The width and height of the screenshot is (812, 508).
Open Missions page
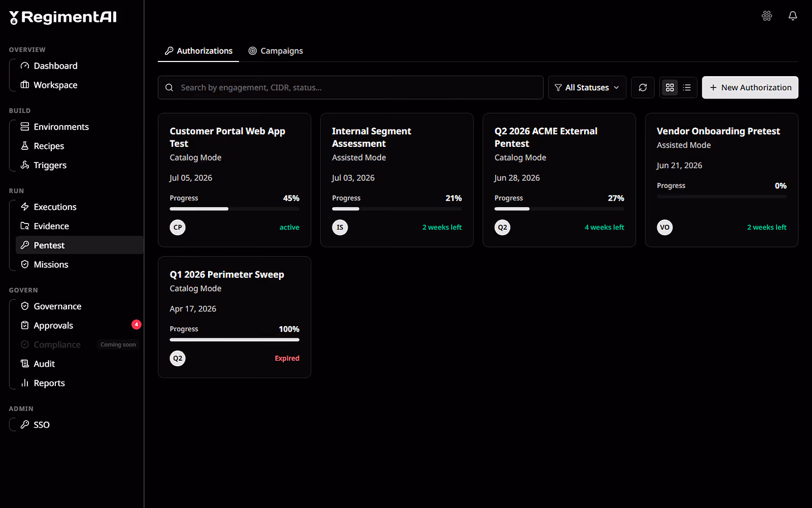click(x=79, y=264)
